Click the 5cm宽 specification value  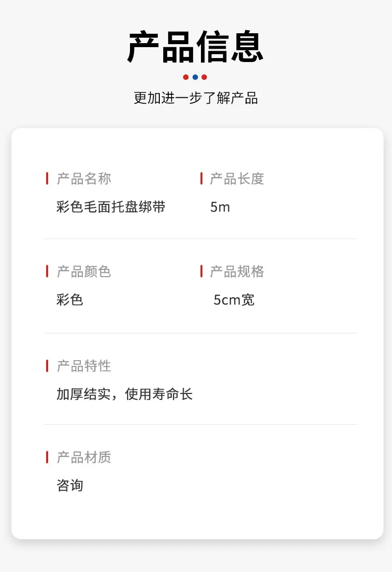[x=234, y=300]
